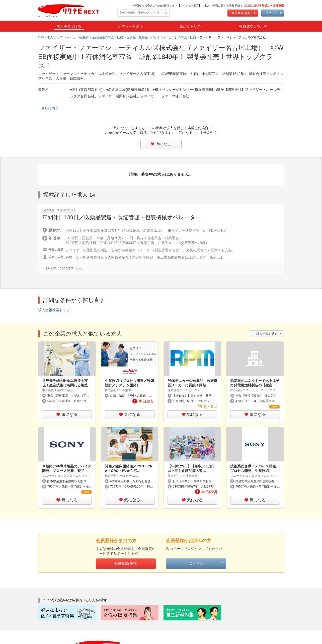Open the 転職成功ノウハウ tab
The height and width of the screenshot is (644, 322).
pyautogui.click(x=253, y=26)
